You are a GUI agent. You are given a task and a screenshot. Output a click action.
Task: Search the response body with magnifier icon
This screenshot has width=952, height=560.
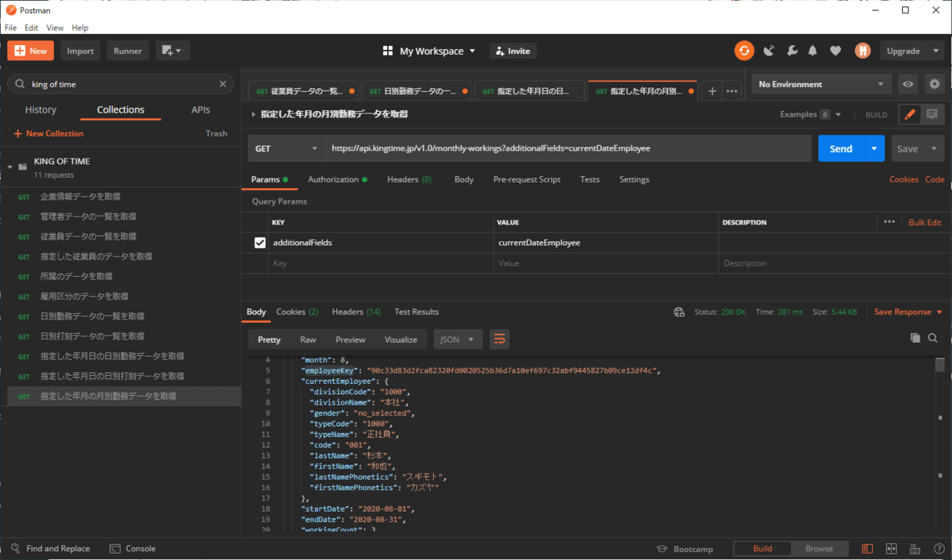pos(933,339)
